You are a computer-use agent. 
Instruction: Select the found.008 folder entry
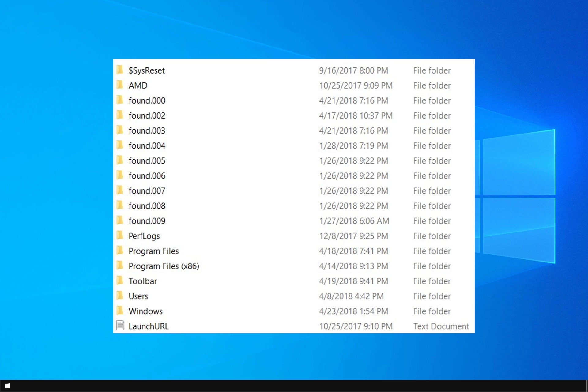(x=147, y=206)
